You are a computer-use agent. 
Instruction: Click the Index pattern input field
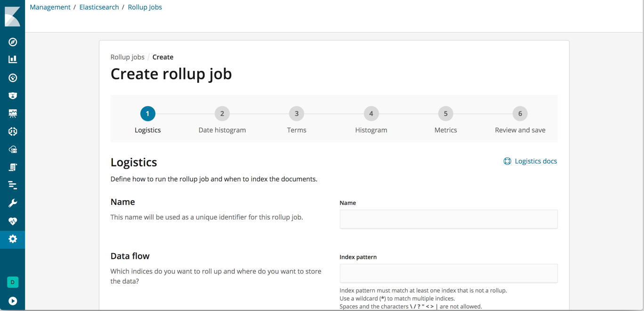click(448, 273)
